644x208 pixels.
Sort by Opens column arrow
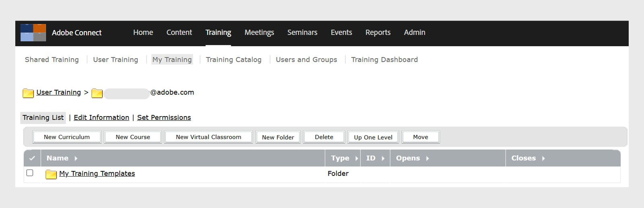point(427,158)
